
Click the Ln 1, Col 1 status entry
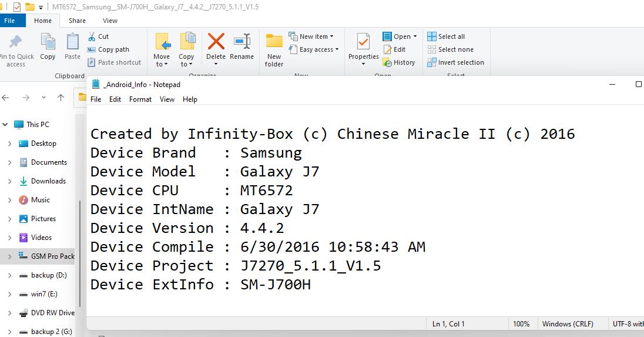click(448, 324)
